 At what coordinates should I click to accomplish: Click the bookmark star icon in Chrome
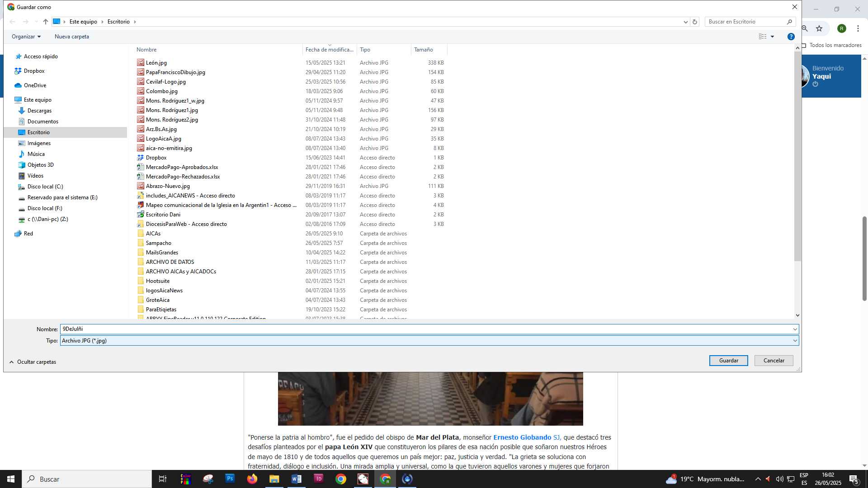click(x=819, y=28)
